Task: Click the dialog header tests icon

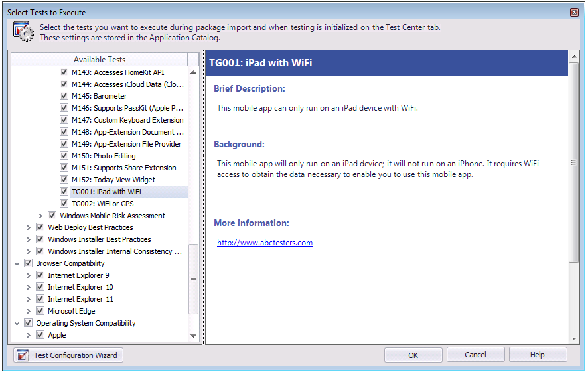Action: [x=23, y=31]
